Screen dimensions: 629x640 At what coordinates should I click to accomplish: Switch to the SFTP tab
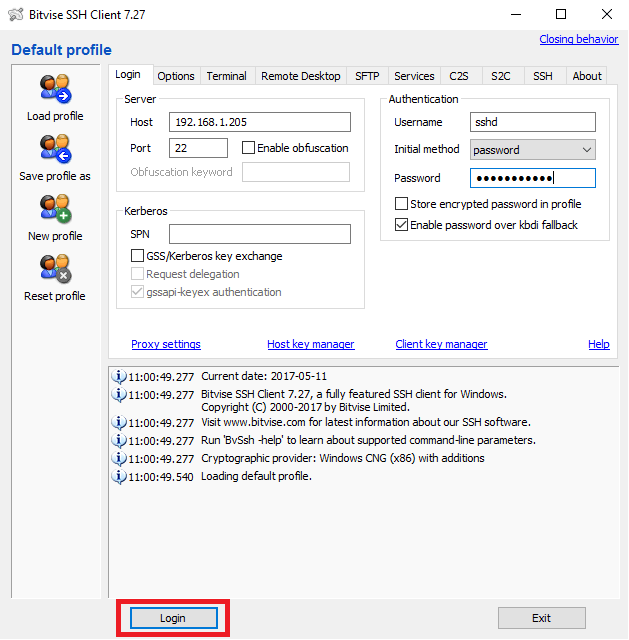tap(367, 76)
